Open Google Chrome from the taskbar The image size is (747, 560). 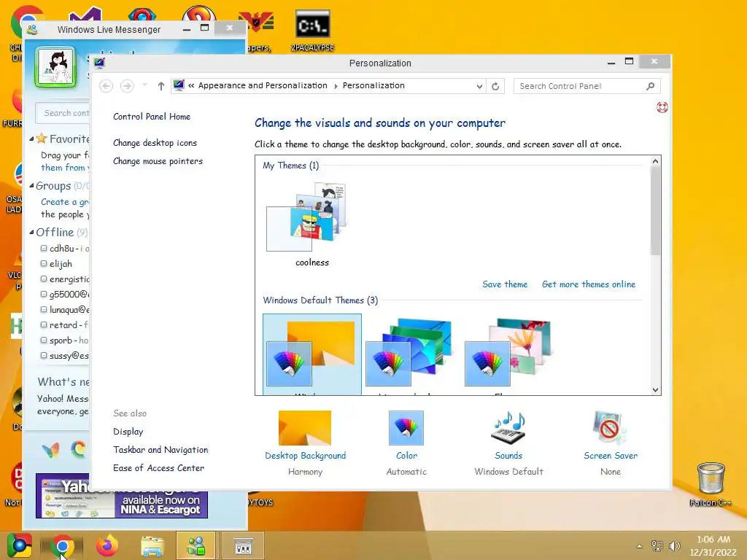point(63,546)
